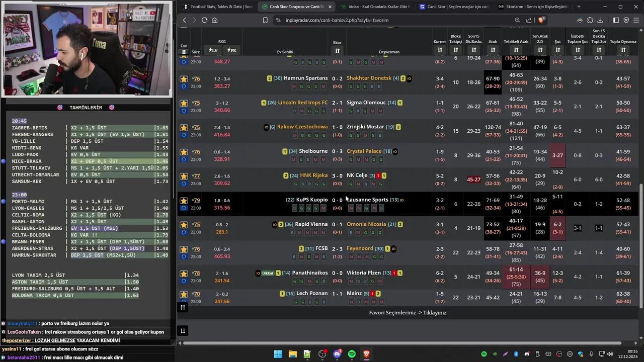Open Crystal Palace team link

coord(364,151)
